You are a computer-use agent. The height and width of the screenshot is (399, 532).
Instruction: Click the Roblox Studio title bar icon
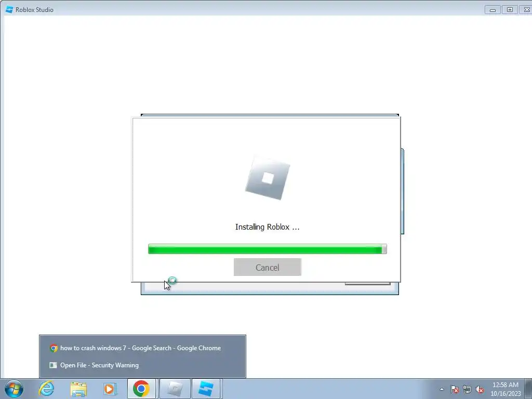[9, 9]
